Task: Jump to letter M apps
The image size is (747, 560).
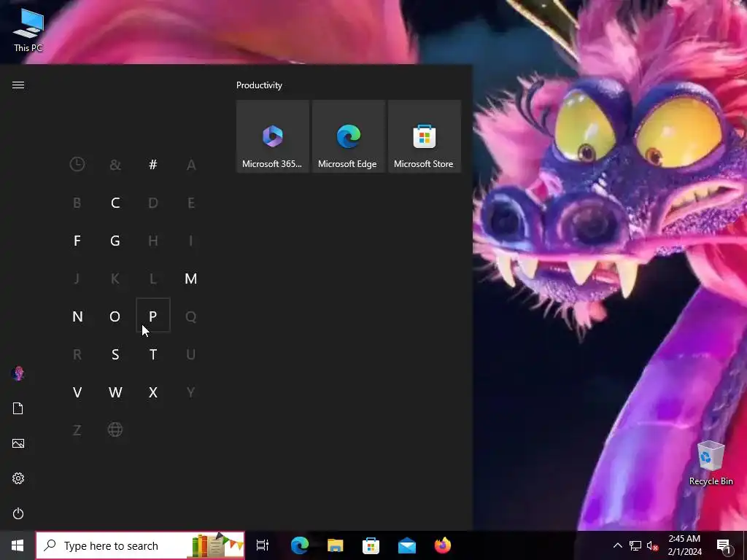Action: [x=190, y=279]
